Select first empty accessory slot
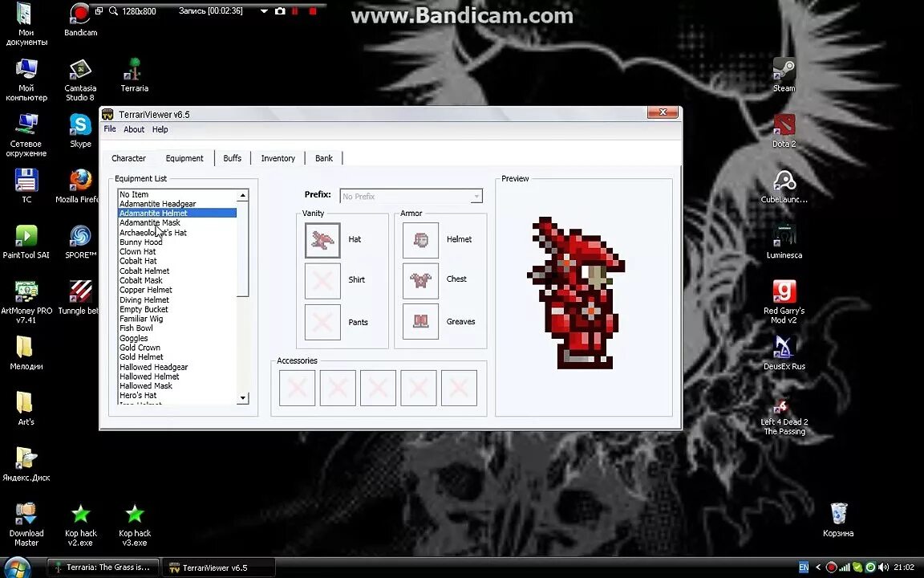The width and height of the screenshot is (924, 578). coord(297,388)
